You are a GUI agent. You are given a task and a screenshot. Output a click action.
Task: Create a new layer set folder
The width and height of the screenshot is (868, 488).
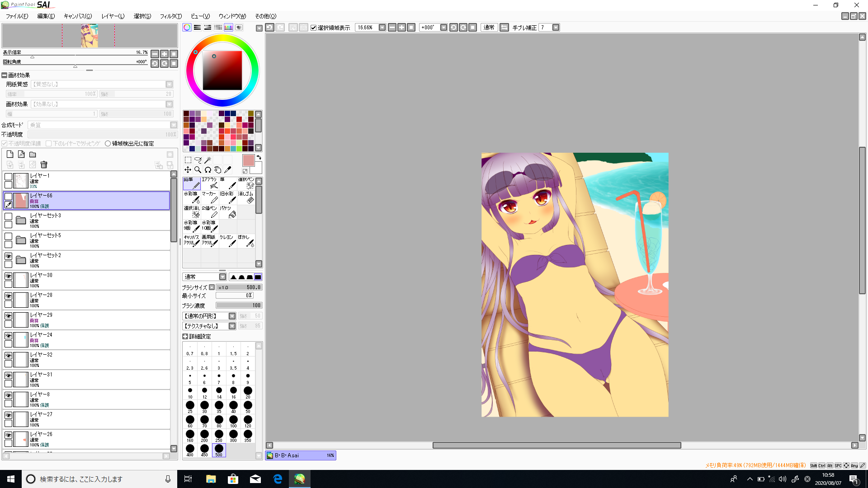33,155
